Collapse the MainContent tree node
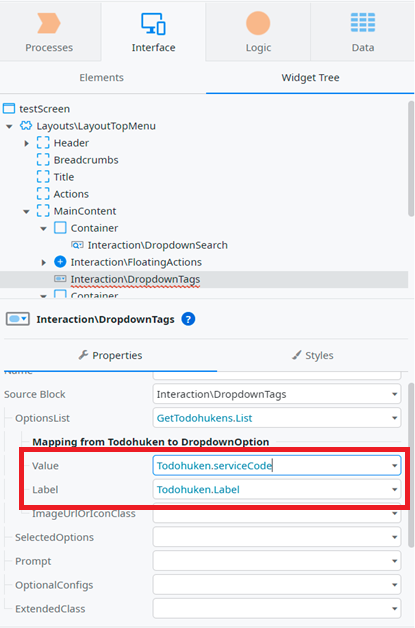The image size is (415, 628). [x=26, y=211]
